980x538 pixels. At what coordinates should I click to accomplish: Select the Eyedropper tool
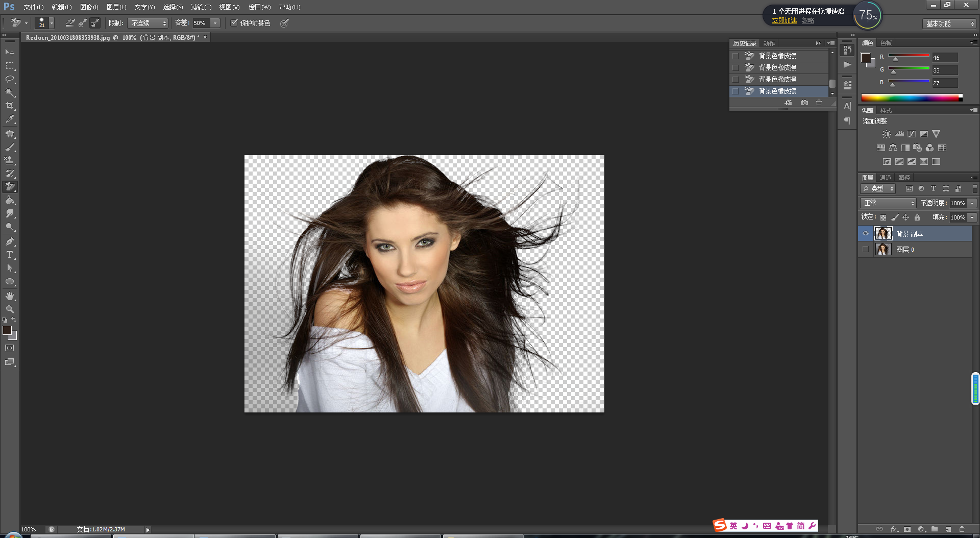(10, 119)
